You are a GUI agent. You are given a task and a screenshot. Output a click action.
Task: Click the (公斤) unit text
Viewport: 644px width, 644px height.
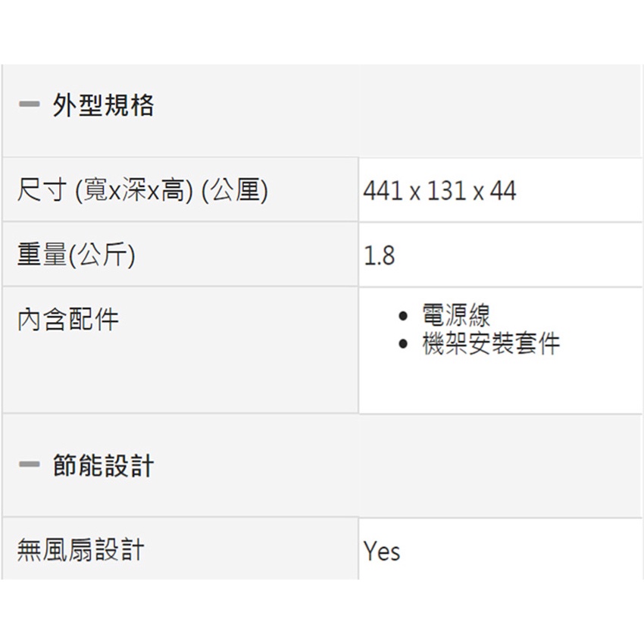pyautogui.click(x=102, y=256)
